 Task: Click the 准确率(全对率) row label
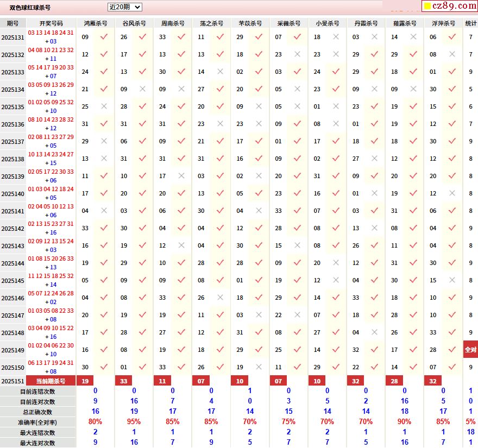(38, 422)
